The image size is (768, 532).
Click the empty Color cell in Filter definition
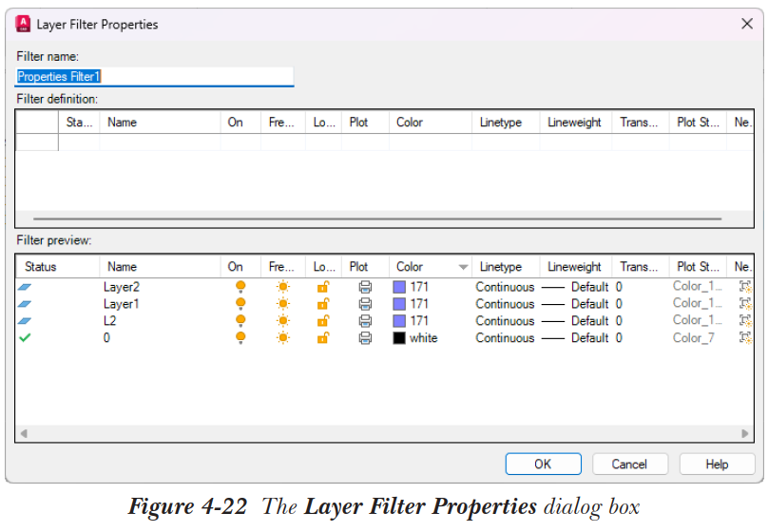coord(431,142)
